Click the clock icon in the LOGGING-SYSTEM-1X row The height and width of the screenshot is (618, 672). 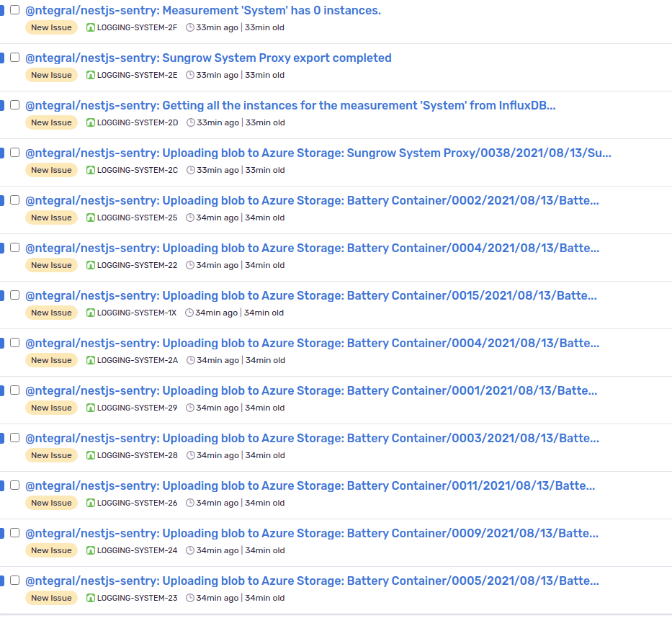point(189,313)
